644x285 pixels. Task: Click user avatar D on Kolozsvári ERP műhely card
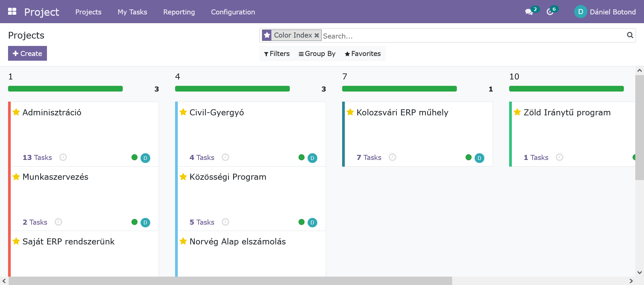pyautogui.click(x=479, y=158)
